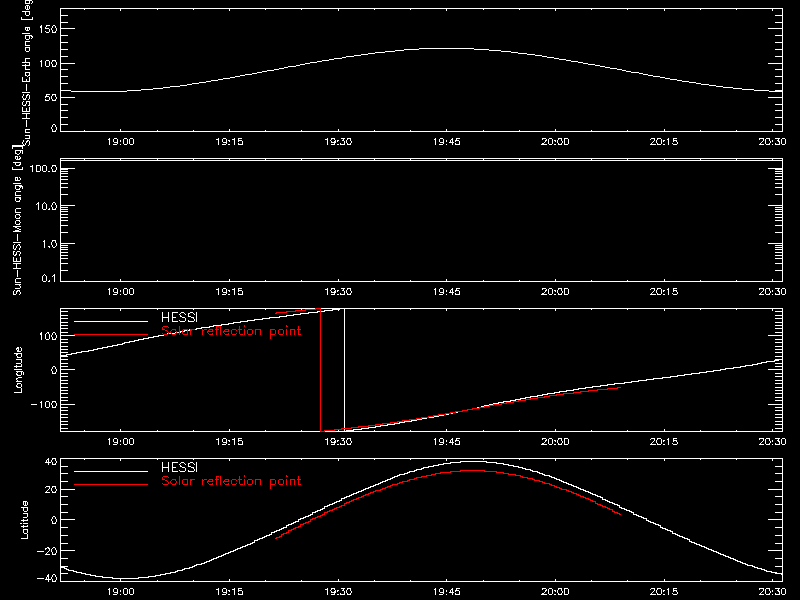Click the 40 tick on Latitude axis
Viewport: 800px width, 600px height.
coord(51,462)
